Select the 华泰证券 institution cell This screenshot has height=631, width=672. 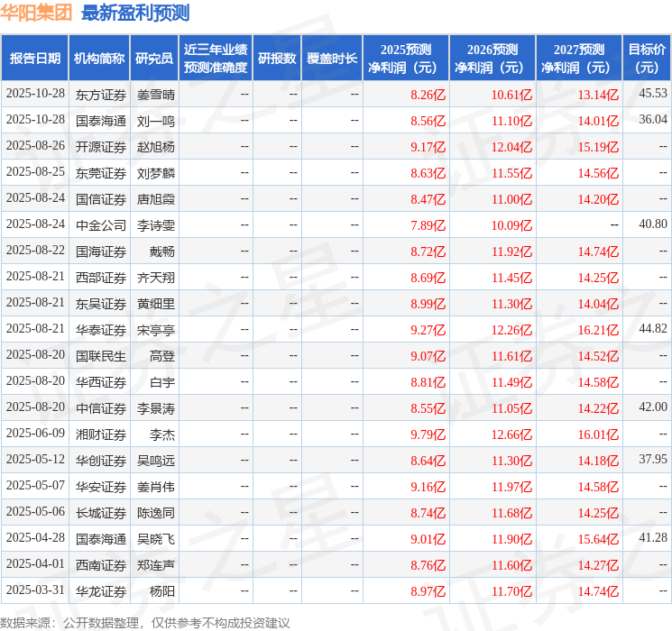click(101, 330)
